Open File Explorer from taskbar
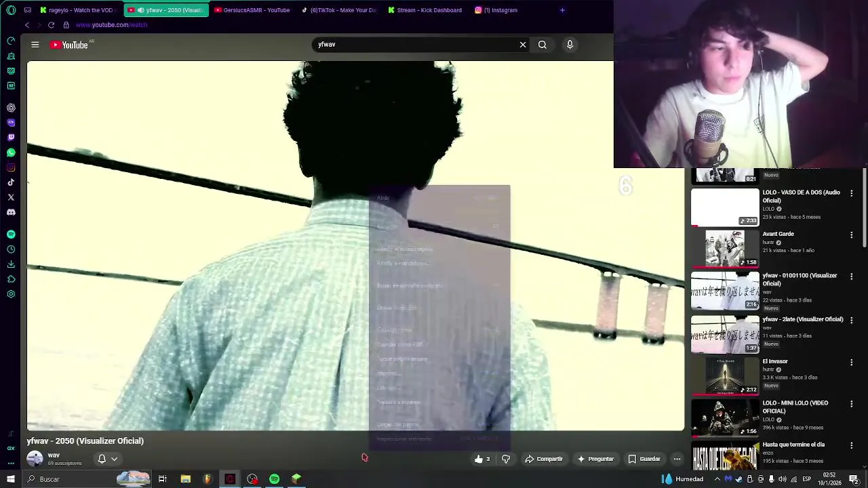This screenshot has width=868, height=488. [185, 479]
